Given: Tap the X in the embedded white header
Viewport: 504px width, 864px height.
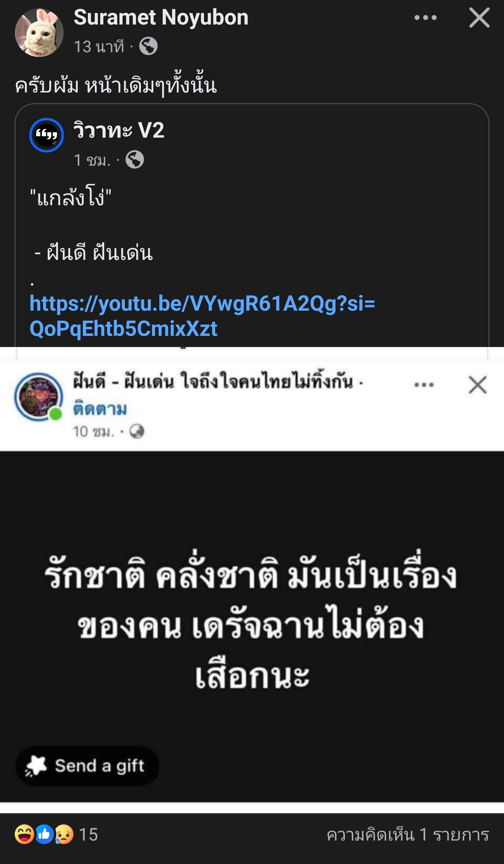Looking at the screenshot, I should 477,385.
